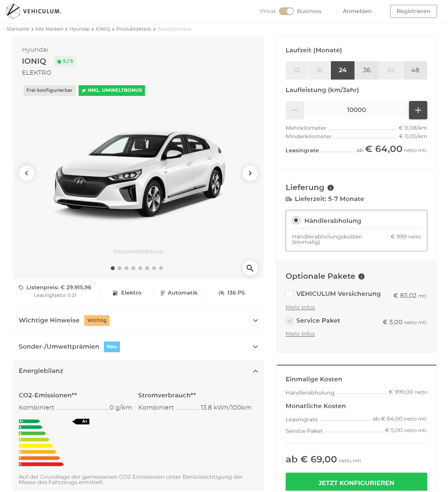Open Mehr Infos for VEHICULUM Versicherung
448x492 pixels.
[x=300, y=307]
